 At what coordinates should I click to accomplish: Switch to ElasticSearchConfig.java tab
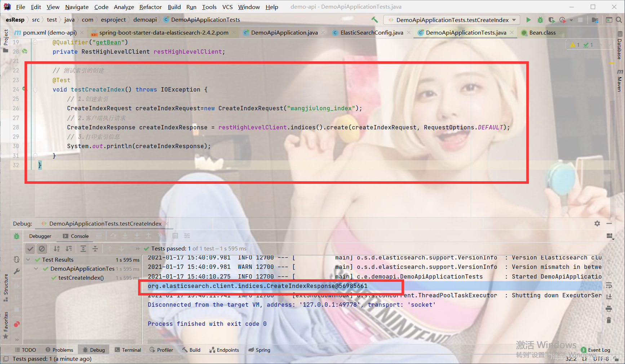(x=372, y=33)
